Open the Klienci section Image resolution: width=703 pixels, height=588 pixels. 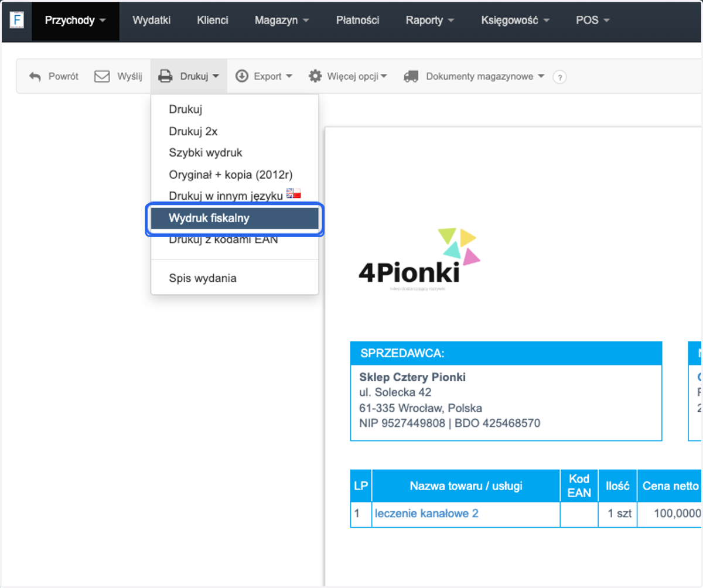[x=213, y=20]
